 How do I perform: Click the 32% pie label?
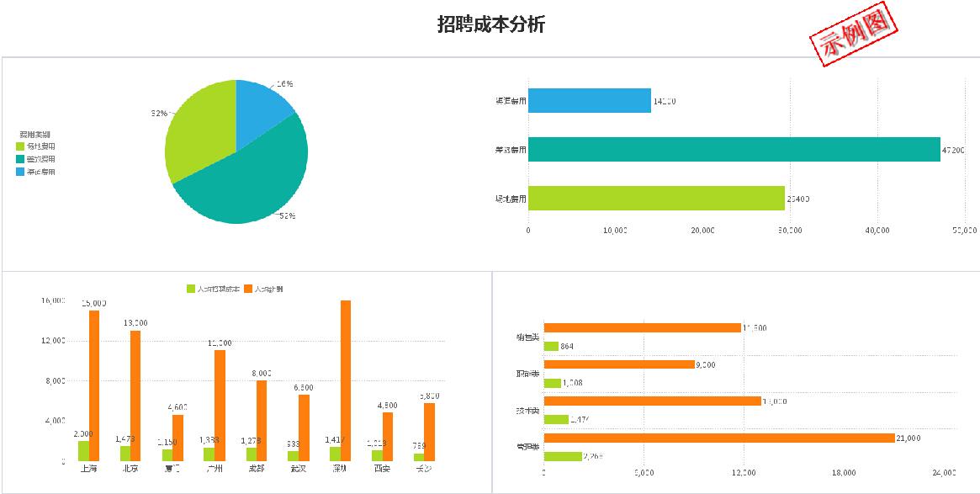(159, 113)
